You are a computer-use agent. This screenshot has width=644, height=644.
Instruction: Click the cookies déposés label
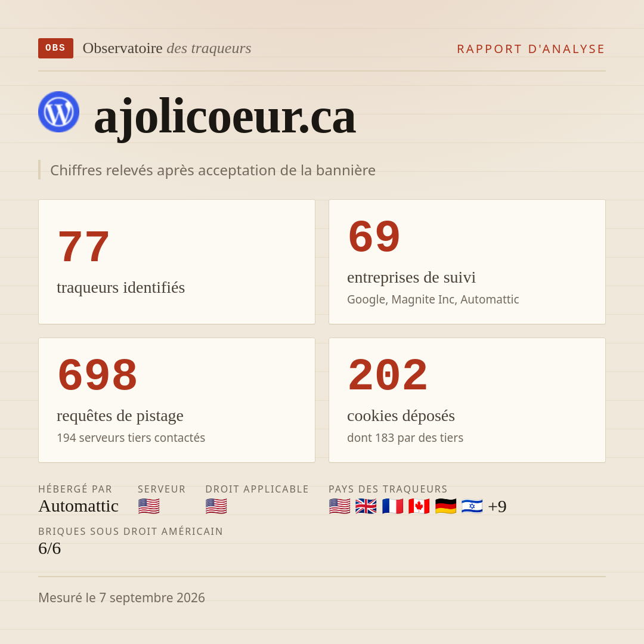tap(401, 416)
